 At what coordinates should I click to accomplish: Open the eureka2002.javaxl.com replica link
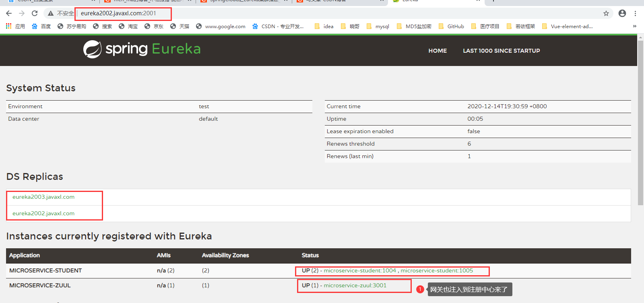click(x=43, y=213)
